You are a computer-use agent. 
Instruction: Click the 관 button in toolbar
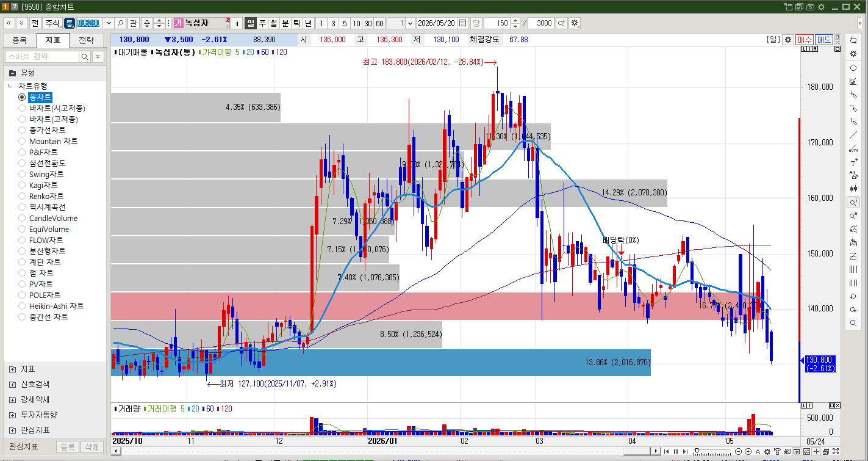(134, 23)
